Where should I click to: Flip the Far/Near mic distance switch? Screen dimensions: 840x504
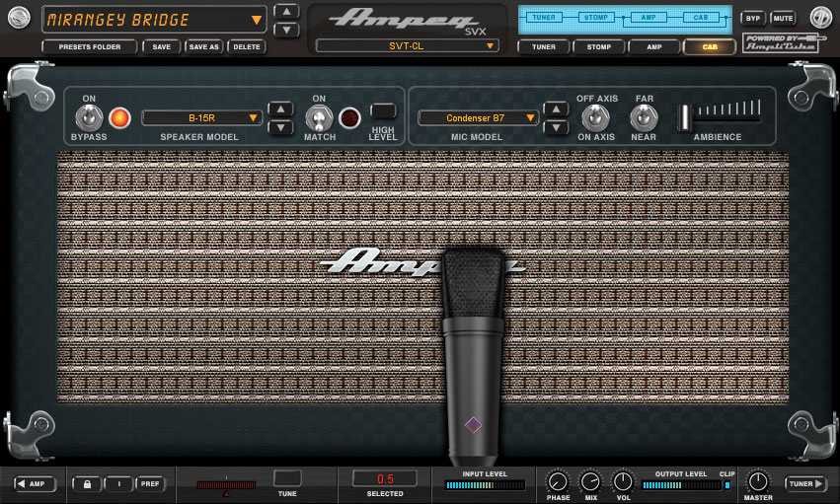[x=644, y=117]
